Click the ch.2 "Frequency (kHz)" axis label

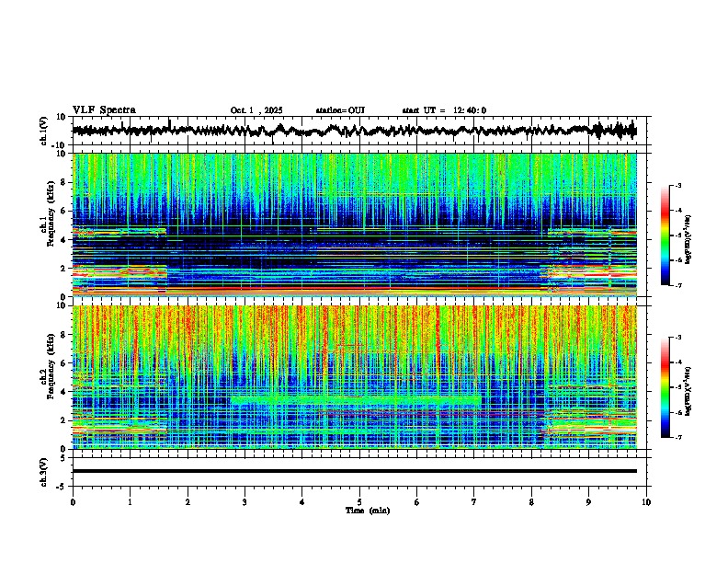point(51,366)
